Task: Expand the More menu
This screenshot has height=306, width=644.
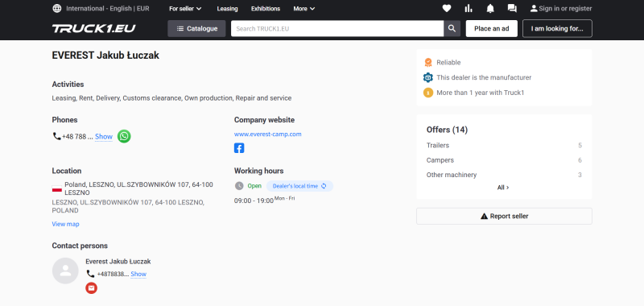Action: (304, 9)
